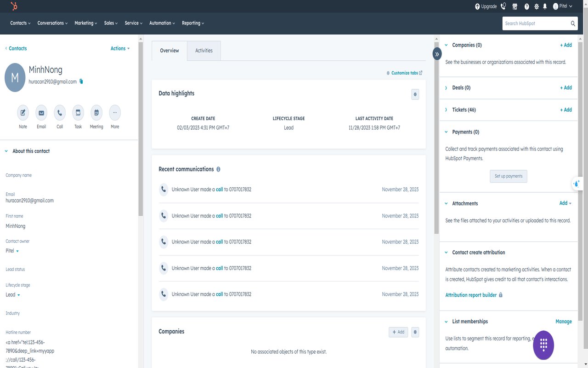Open the Conversations navigation menu
This screenshot has height=368, width=588.
[x=52, y=23]
